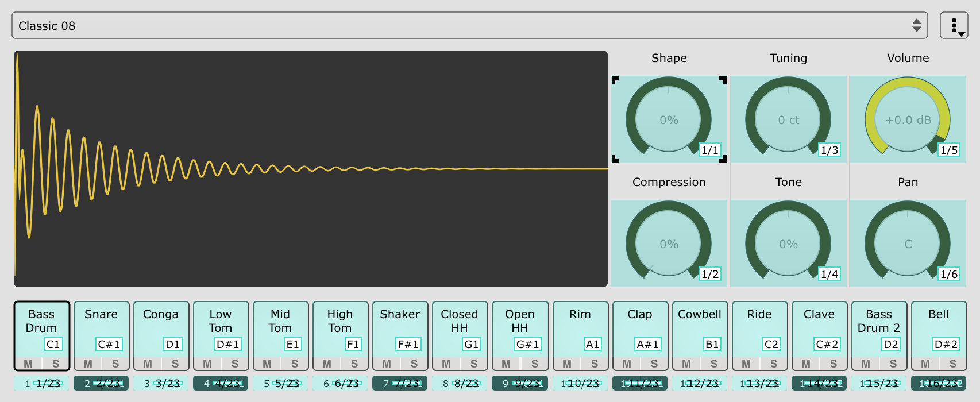Click the G#1 note label on Open HH

point(527,344)
